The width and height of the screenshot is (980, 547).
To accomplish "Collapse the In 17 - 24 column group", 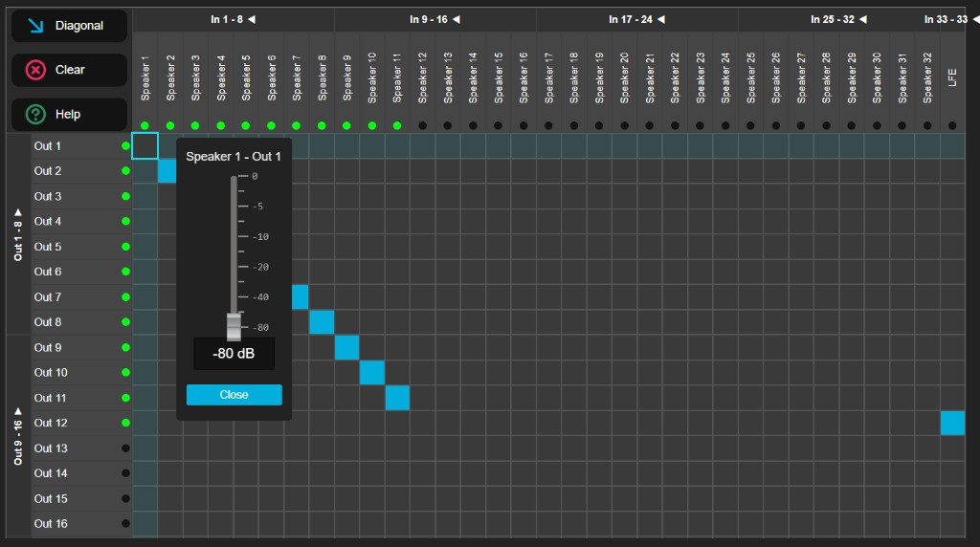I will point(660,19).
